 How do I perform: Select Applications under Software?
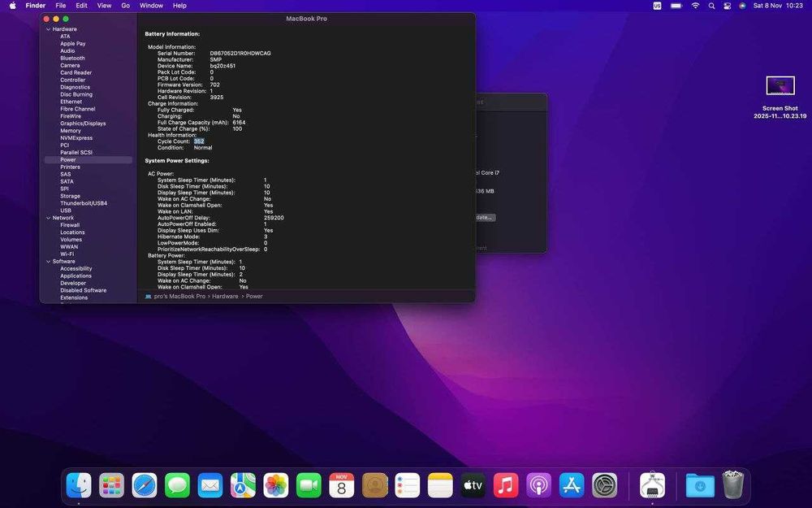pyautogui.click(x=76, y=276)
